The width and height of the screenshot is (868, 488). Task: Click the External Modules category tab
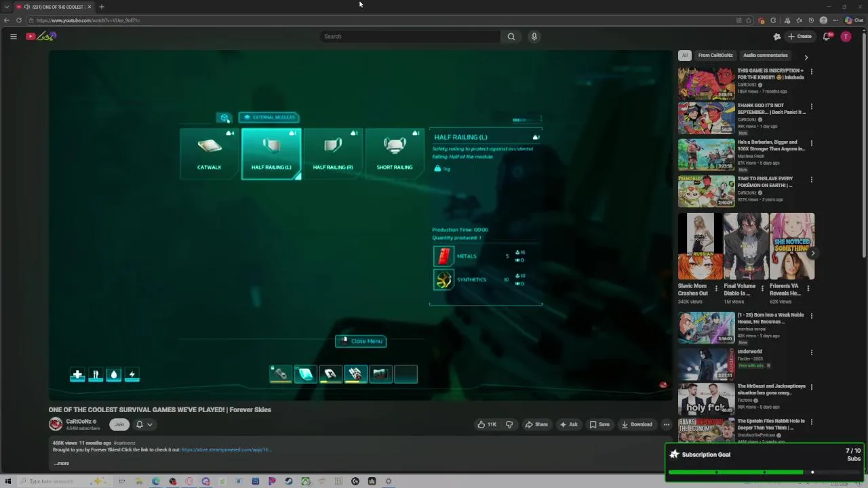[269, 117]
